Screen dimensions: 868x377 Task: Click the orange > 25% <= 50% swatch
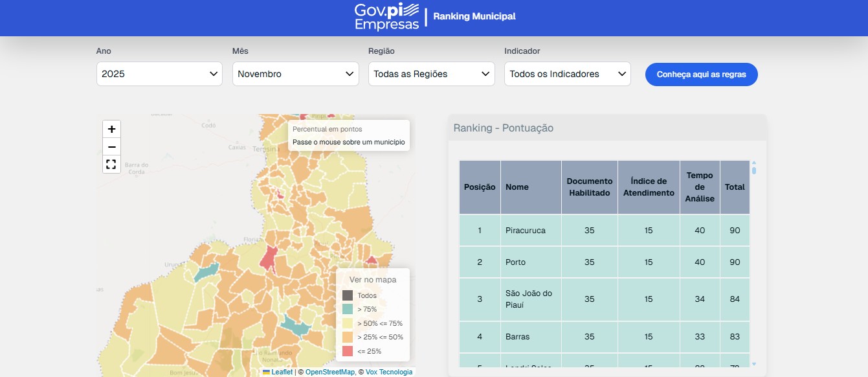pyautogui.click(x=348, y=337)
